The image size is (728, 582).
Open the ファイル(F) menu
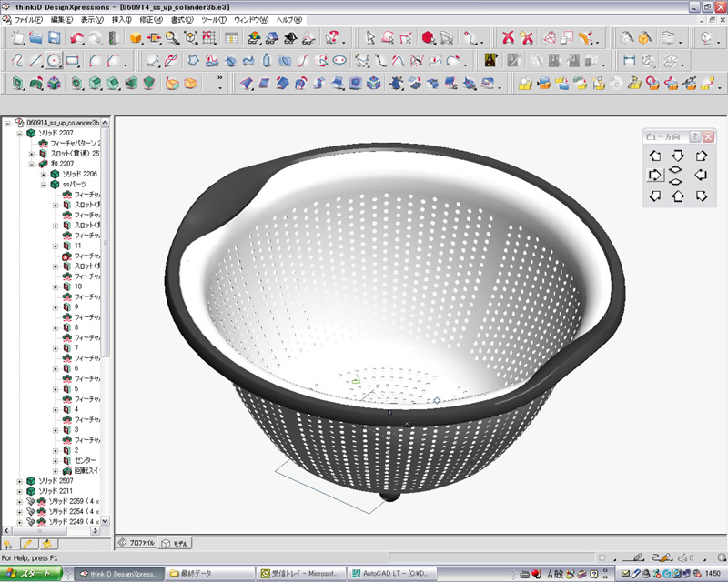tap(28, 19)
